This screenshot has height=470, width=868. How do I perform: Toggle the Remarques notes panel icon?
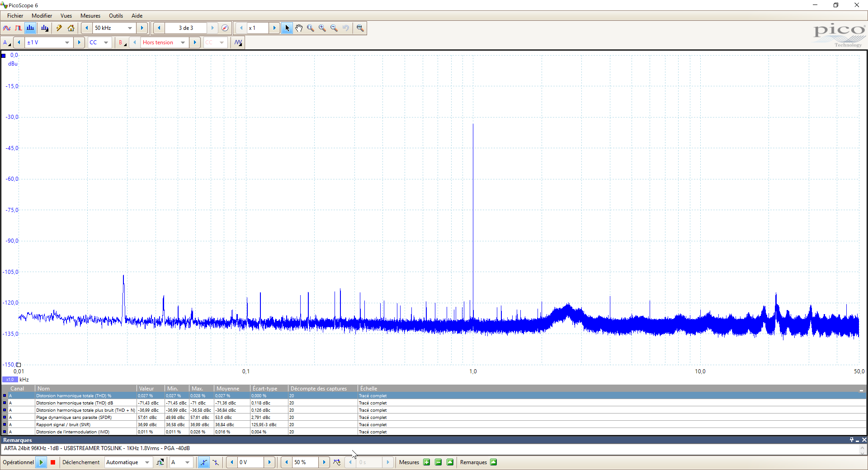coord(494,462)
